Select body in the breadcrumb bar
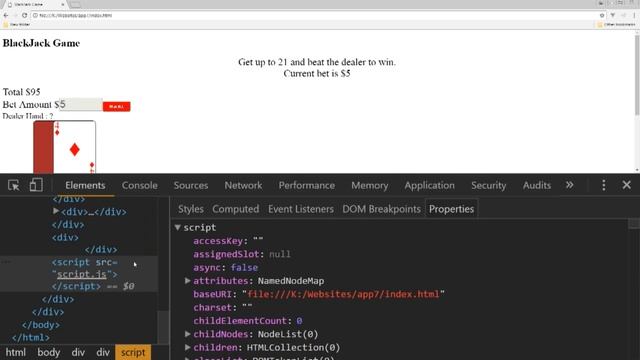This screenshot has height=360, width=640. [x=49, y=352]
